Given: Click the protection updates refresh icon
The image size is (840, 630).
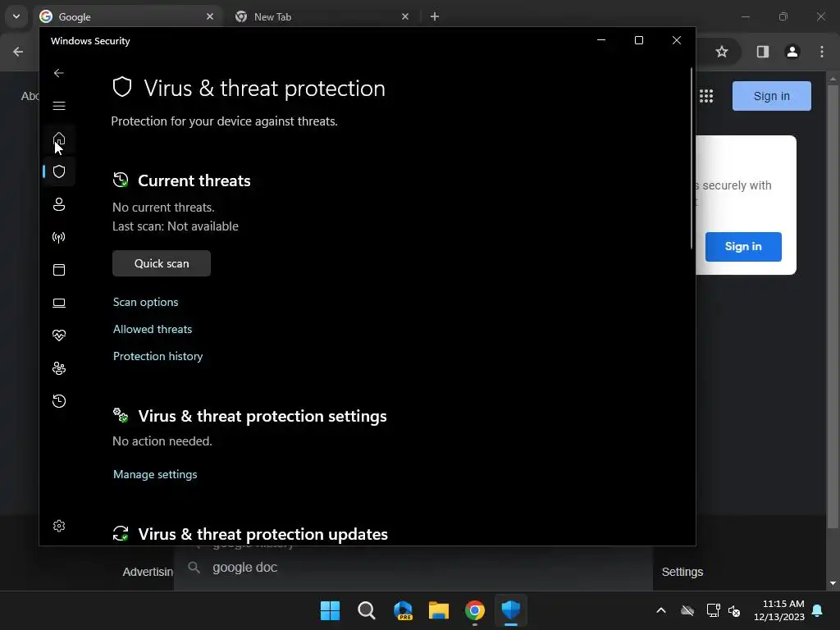Looking at the screenshot, I should click(121, 533).
